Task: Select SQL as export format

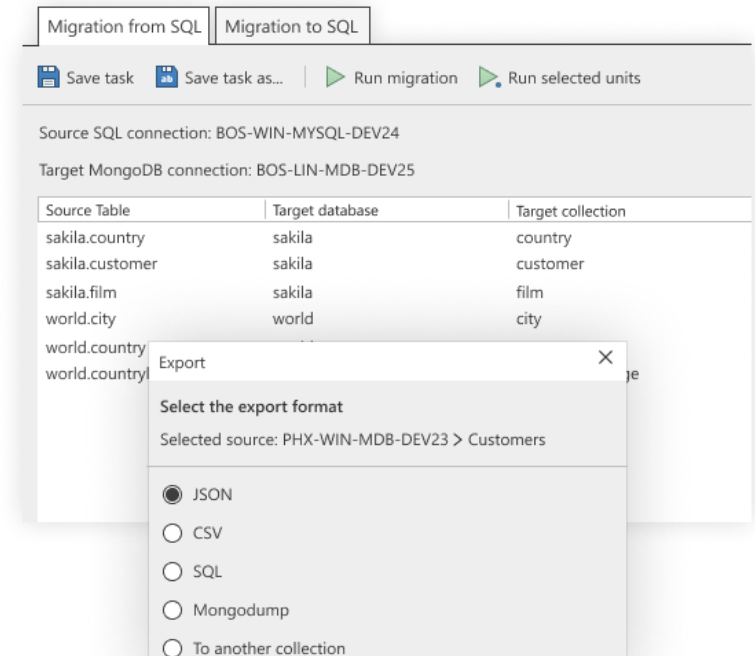Action: [170, 571]
